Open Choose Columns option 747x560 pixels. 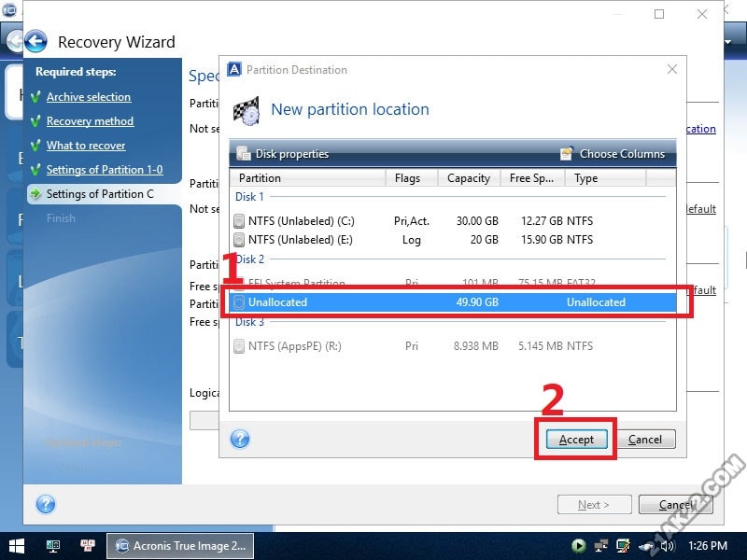pos(613,154)
